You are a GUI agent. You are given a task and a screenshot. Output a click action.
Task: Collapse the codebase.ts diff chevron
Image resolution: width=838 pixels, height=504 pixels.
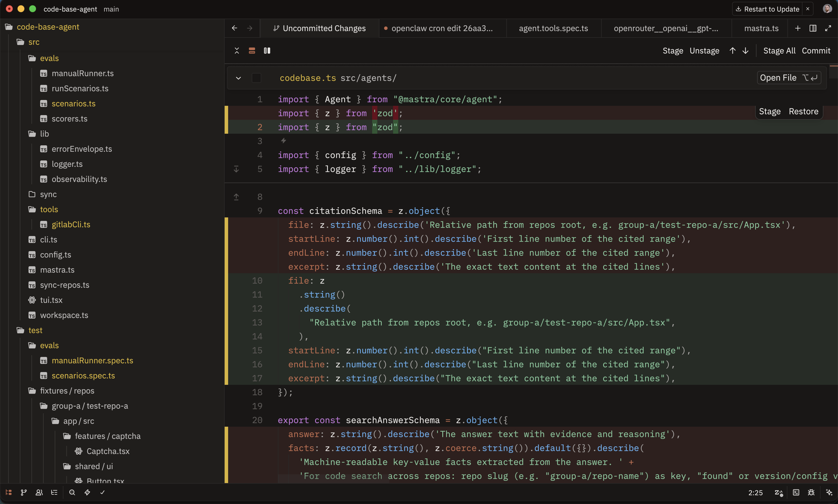point(239,78)
